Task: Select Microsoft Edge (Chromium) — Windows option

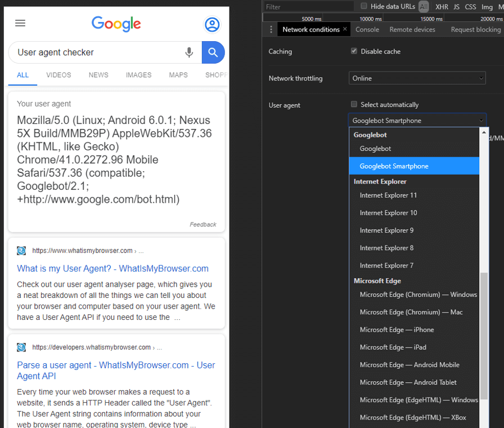Action: [414, 295]
